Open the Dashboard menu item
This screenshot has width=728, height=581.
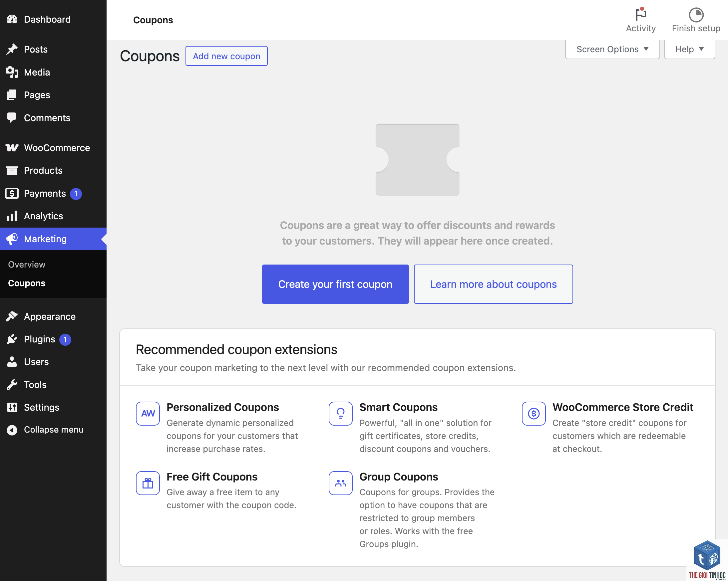53,19
